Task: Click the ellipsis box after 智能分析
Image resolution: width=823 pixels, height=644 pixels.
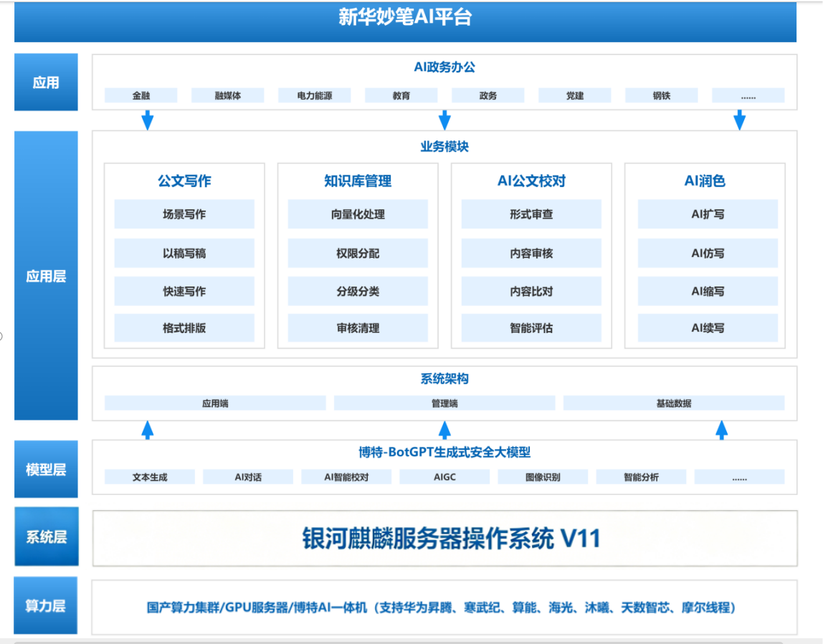Action: (x=740, y=476)
